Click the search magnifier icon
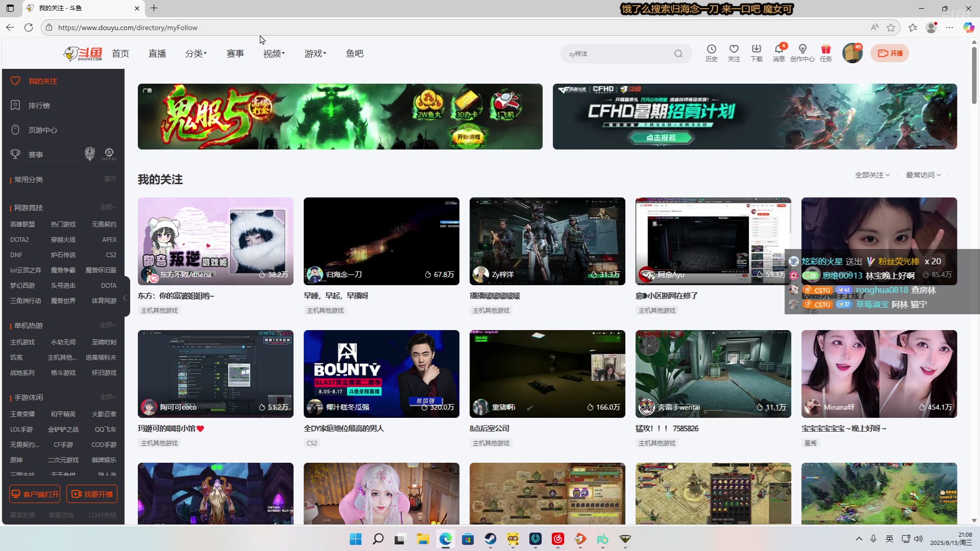The width and height of the screenshot is (980, 551). pyautogui.click(x=678, y=54)
